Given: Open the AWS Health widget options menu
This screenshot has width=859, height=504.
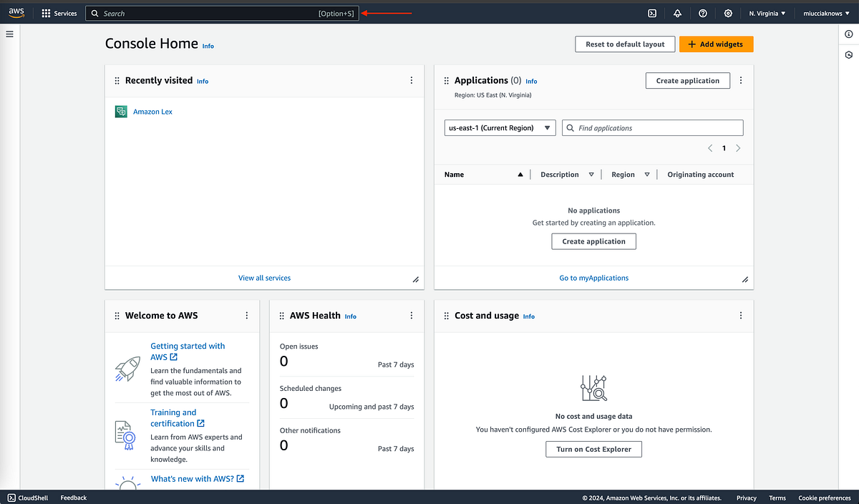Looking at the screenshot, I should point(411,315).
